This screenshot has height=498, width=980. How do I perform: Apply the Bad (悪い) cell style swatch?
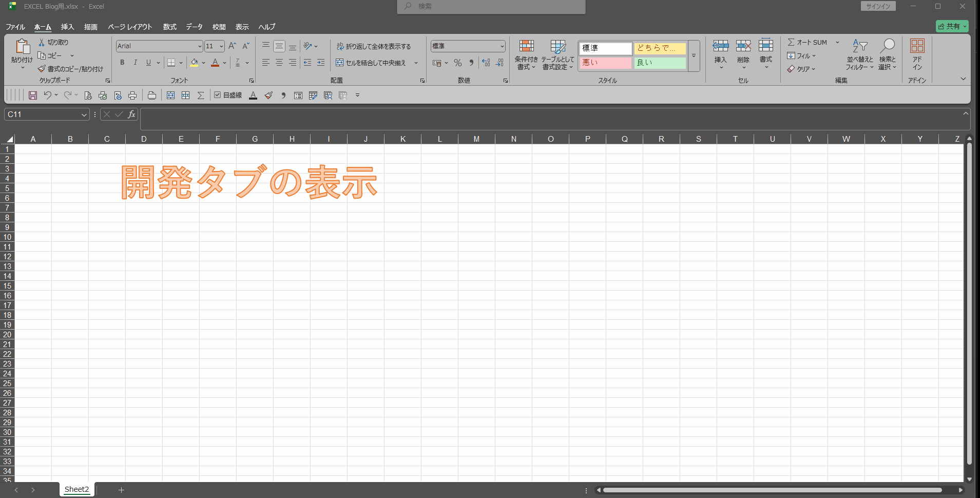pos(605,63)
